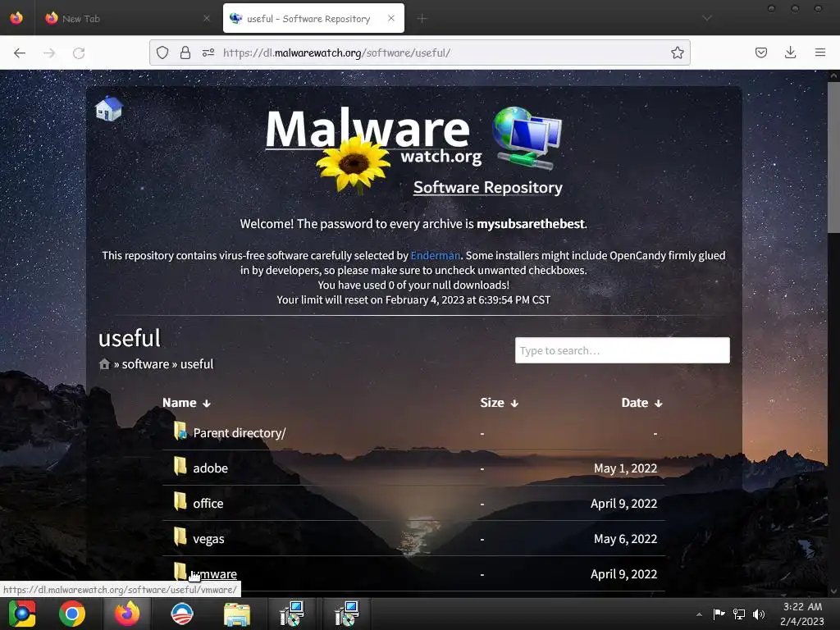This screenshot has width=840, height=630.
Task: Open site permissions icon in address bar
Action: coord(208,52)
